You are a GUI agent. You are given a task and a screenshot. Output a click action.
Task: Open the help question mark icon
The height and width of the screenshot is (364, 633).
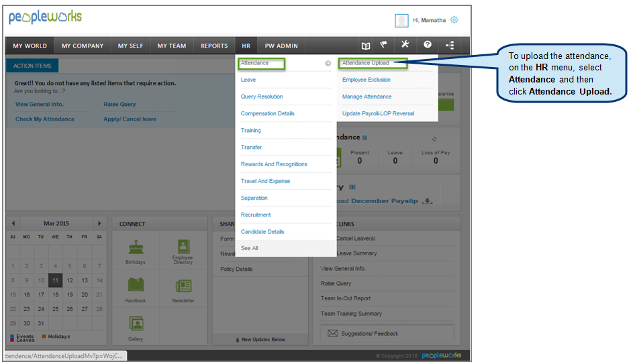coord(428,45)
